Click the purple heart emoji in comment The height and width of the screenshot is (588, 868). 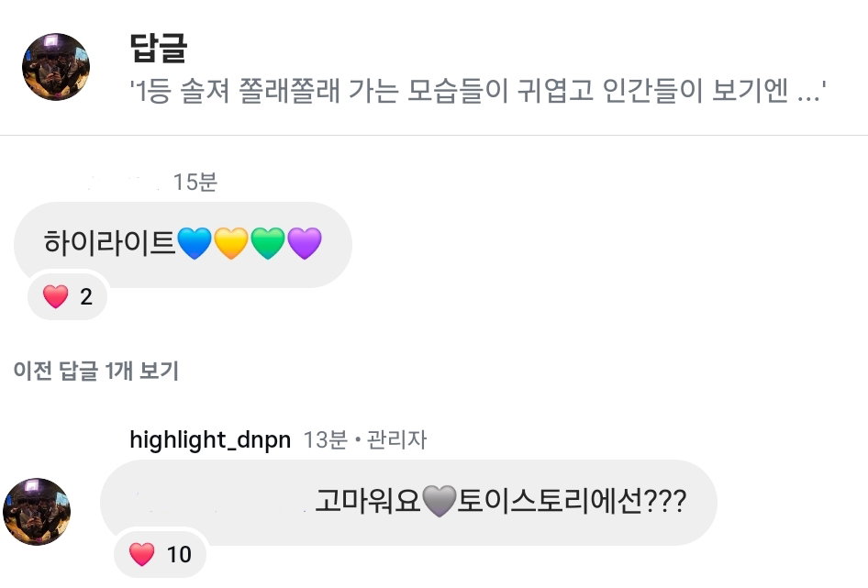coord(305,243)
